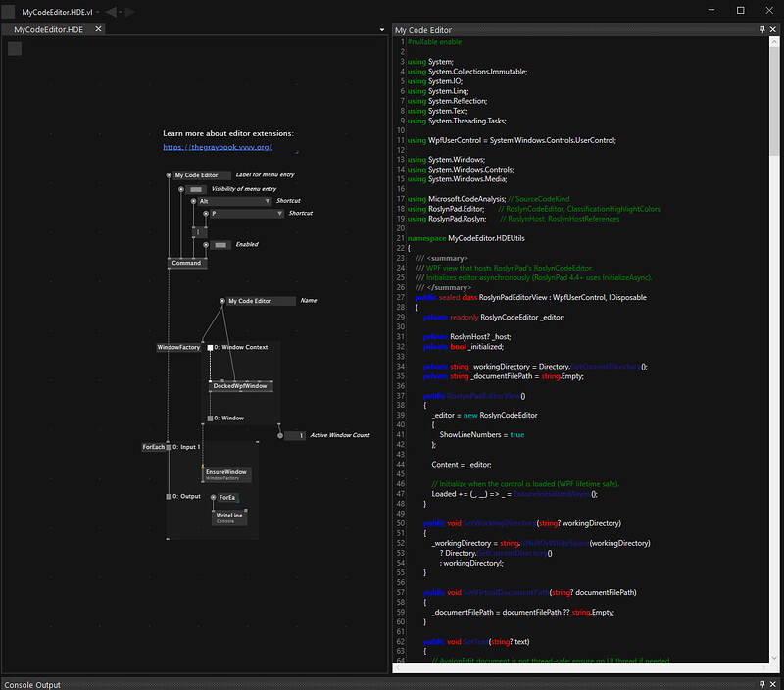Pin the My Code Editor panel
Image resolution: width=784 pixels, height=690 pixels.
click(x=762, y=30)
